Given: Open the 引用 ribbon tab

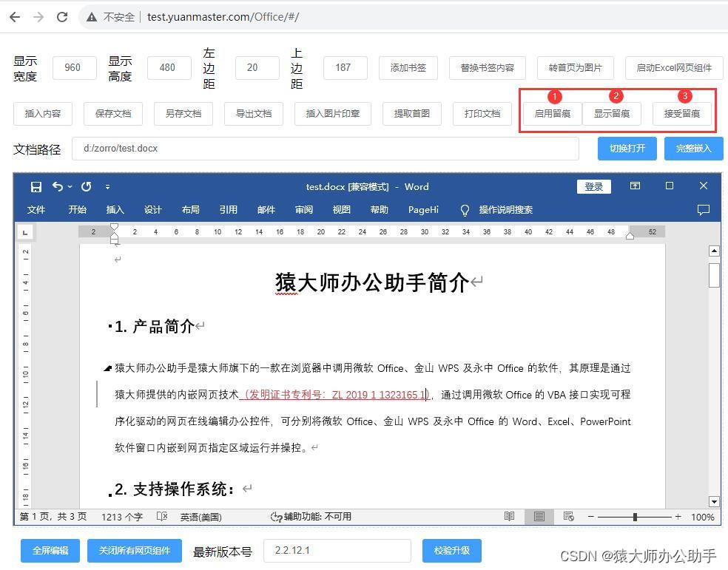Looking at the screenshot, I should 229,210.
